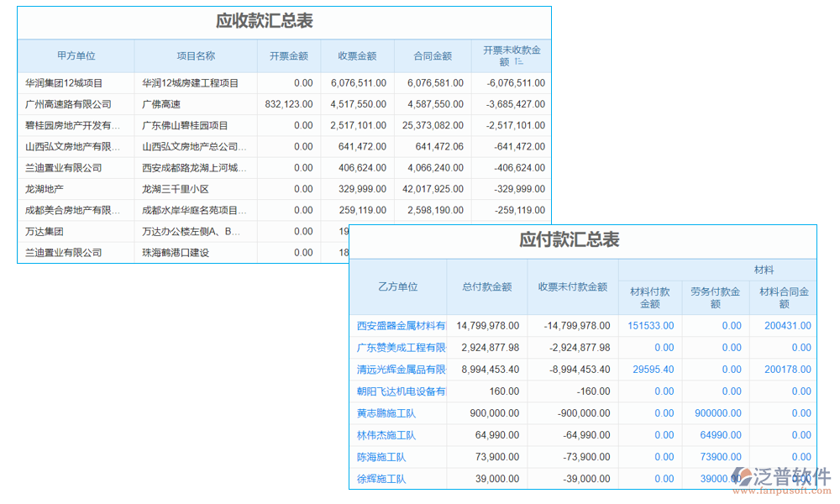The width and height of the screenshot is (840, 504).
Task: Click the 合同金额 column header
Action: 433,55
